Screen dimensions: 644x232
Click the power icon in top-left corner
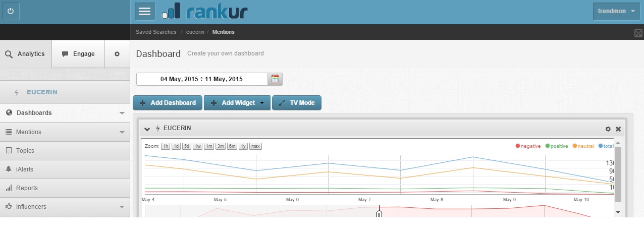tap(11, 11)
